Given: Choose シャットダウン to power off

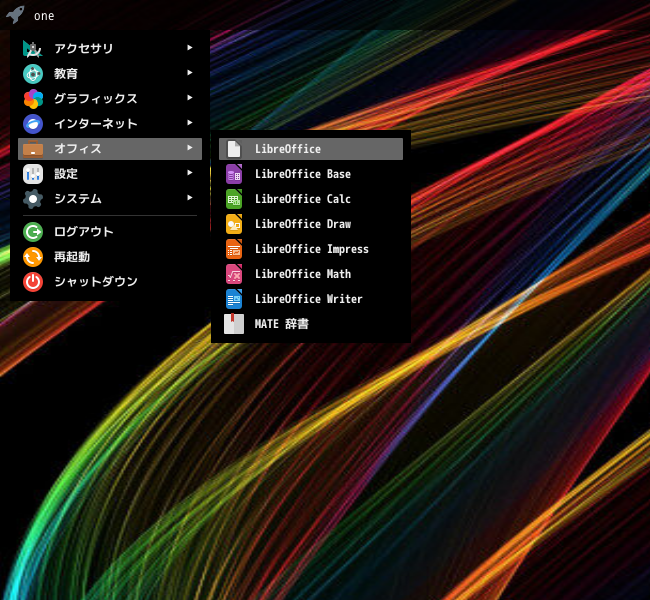Looking at the screenshot, I should 110,282.
